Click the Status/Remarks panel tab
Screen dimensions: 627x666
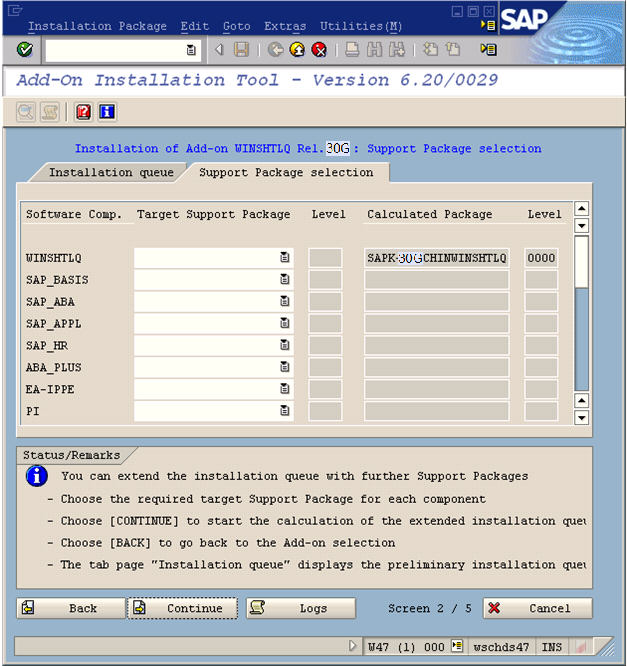point(71,455)
